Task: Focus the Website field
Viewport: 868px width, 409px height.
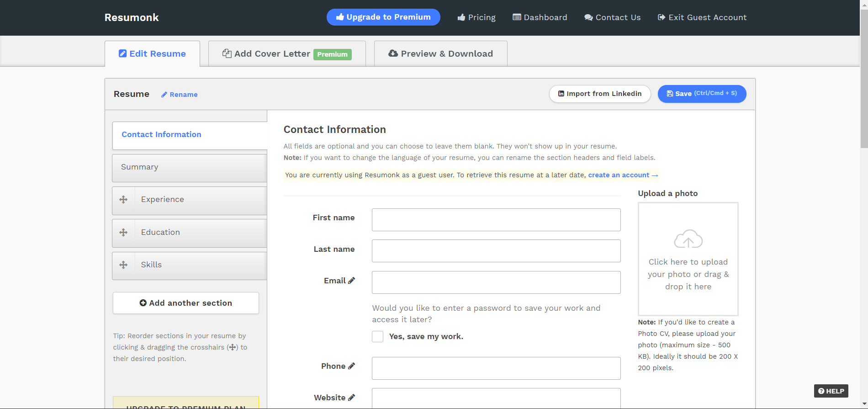Action: (496, 398)
